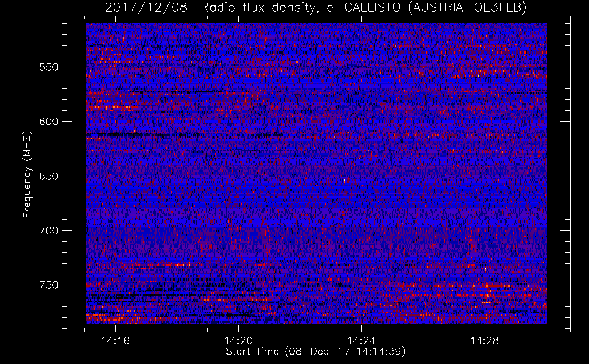Image resolution: width=589 pixels, height=364 pixels.
Task: Click the 14:20 time tick label
Action: (238, 341)
